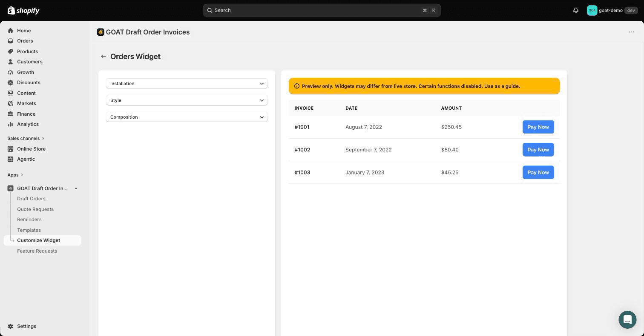Open the Quote Requests page

[x=35, y=209]
